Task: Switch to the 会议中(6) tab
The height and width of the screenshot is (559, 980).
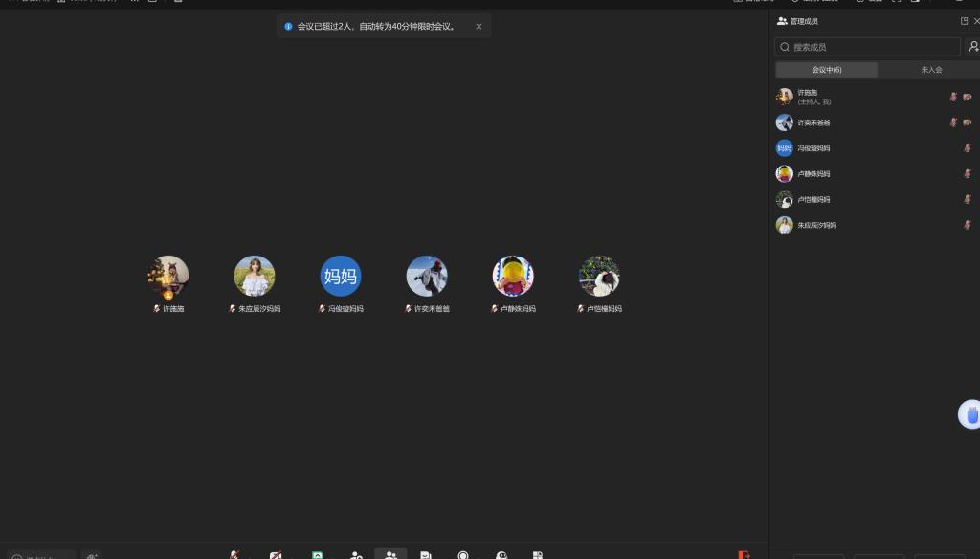Action: pyautogui.click(x=826, y=70)
